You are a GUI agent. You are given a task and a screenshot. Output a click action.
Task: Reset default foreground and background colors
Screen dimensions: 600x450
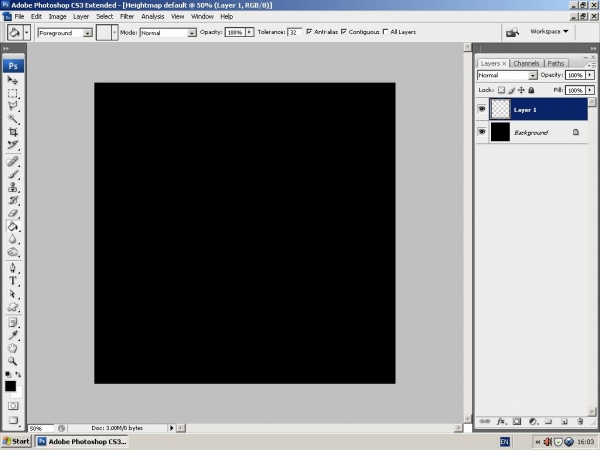(x=8, y=374)
